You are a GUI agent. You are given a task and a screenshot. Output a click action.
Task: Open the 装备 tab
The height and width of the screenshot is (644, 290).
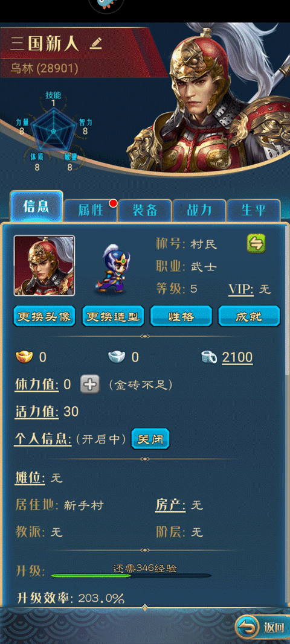point(145,210)
